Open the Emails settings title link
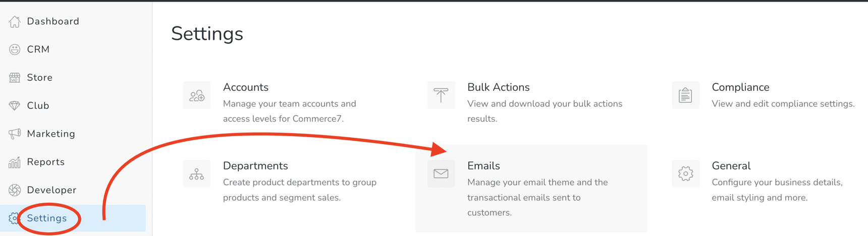 tap(483, 166)
